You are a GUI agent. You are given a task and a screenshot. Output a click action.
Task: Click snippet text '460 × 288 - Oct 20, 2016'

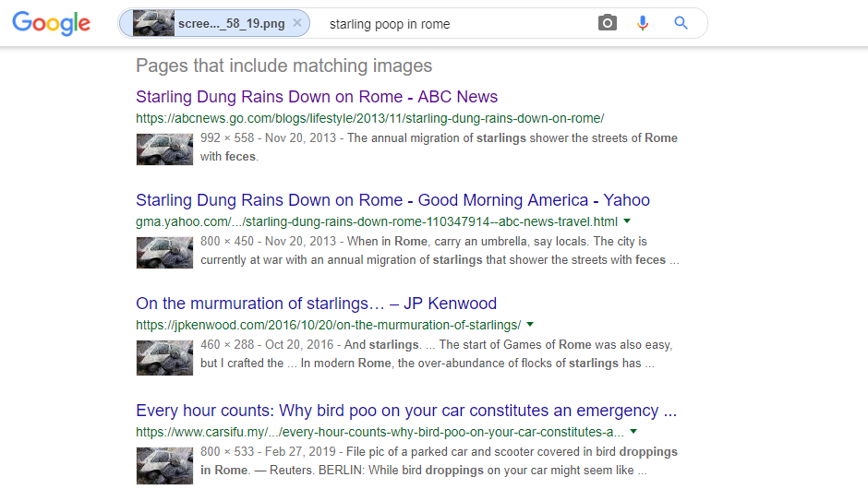pos(267,345)
